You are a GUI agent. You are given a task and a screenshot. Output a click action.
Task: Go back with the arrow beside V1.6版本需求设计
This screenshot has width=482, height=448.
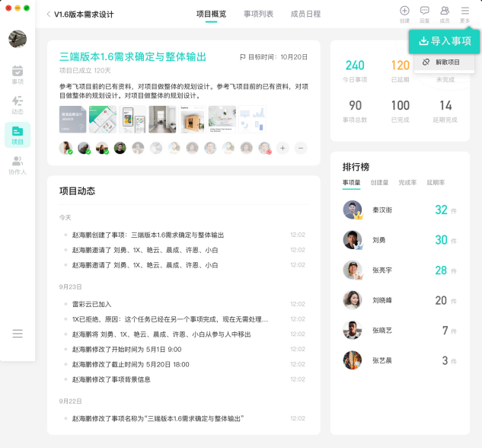[48, 14]
